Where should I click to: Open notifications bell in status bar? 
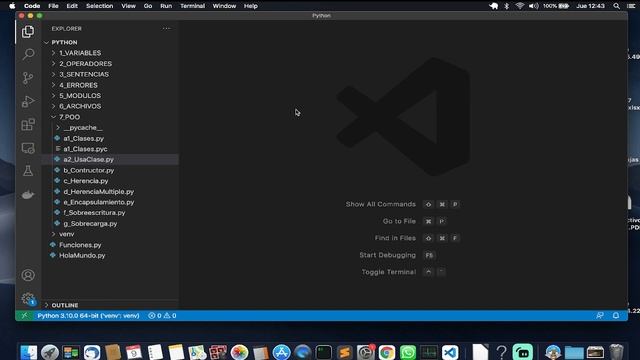click(616, 316)
